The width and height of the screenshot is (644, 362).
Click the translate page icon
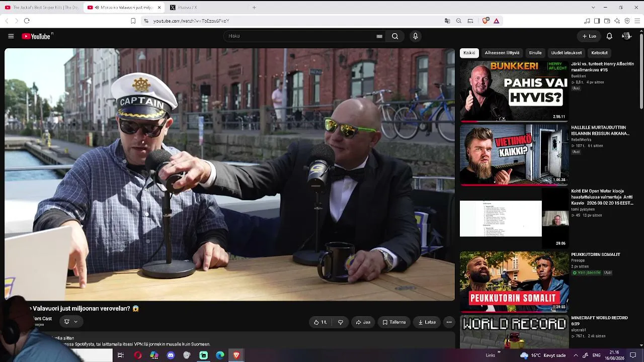(447, 21)
